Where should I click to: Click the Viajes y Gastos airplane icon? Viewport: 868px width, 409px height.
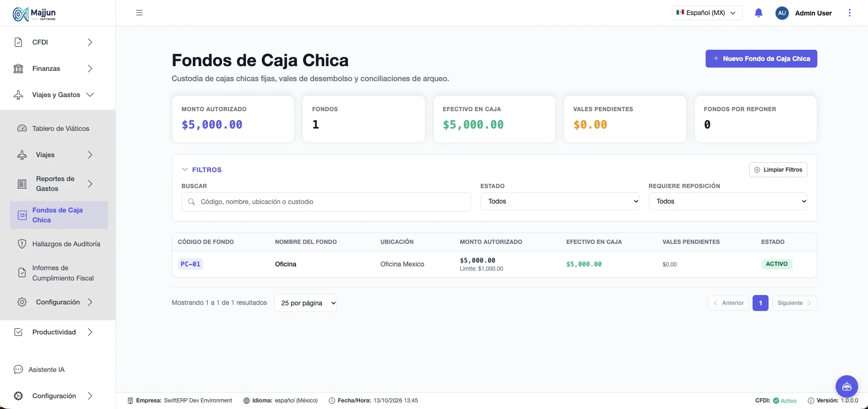[18, 95]
